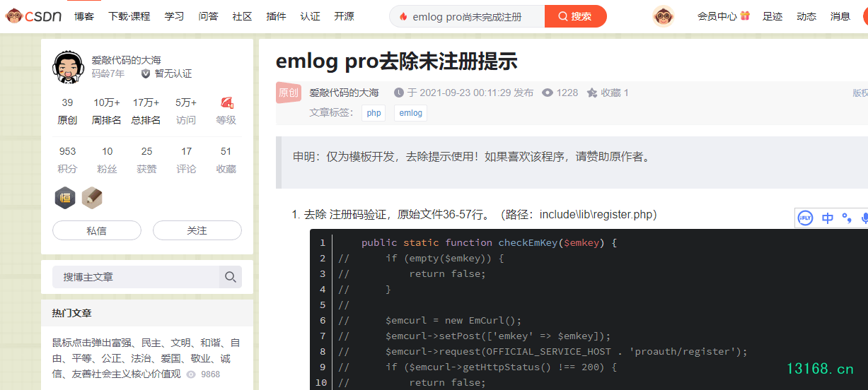Open the 博客 menu item
Screen dimensions: 868x390
click(x=84, y=16)
